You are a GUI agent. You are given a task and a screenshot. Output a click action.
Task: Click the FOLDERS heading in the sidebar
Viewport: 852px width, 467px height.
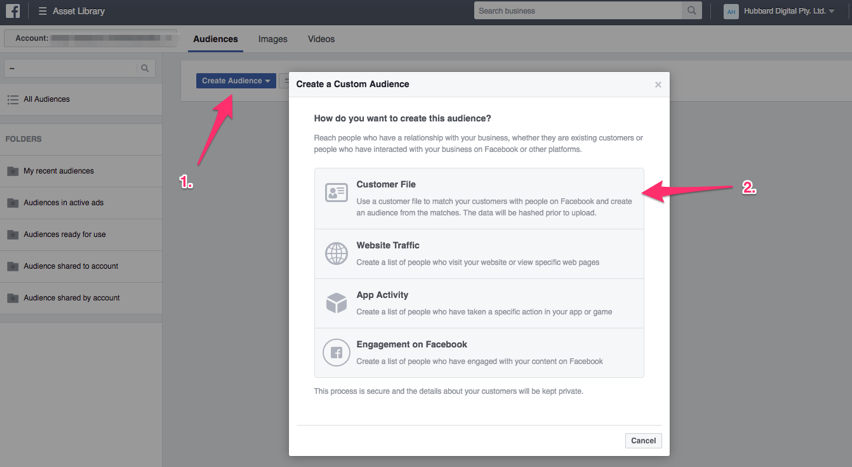click(x=23, y=139)
